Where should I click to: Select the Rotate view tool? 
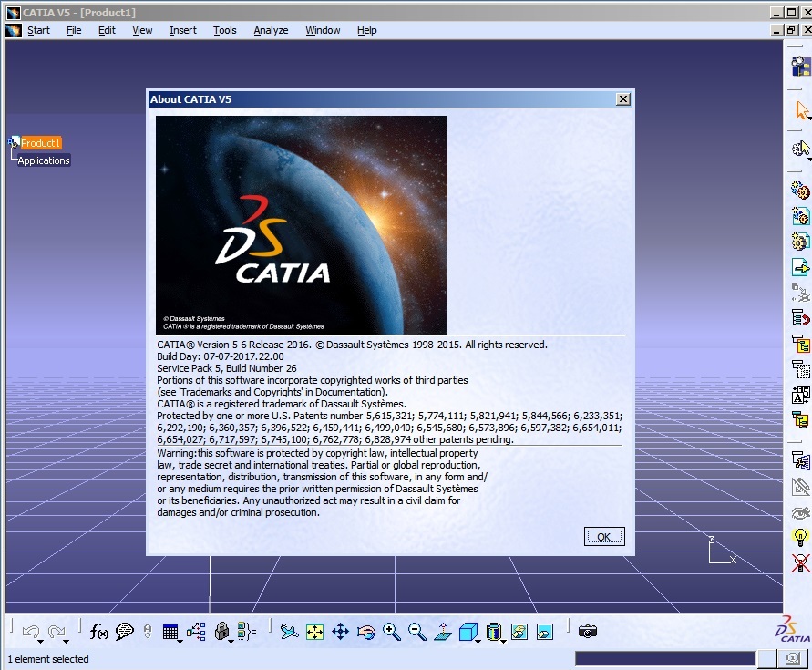pos(366,632)
